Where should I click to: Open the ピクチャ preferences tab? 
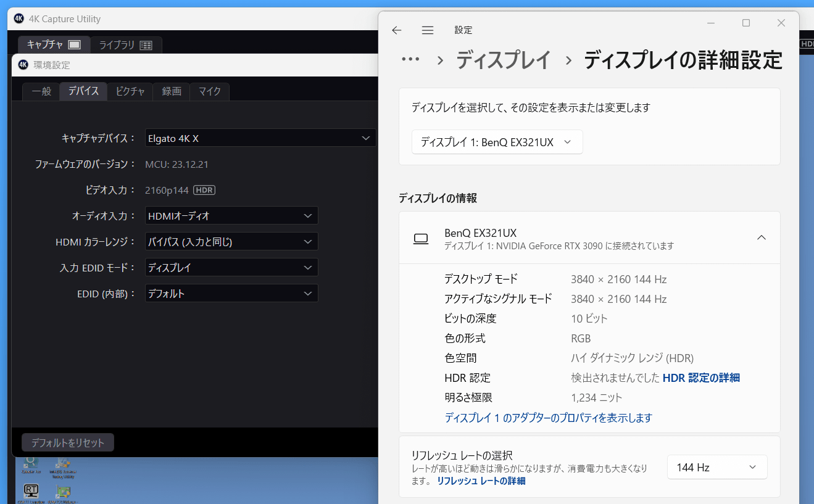[x=130, y=91]
